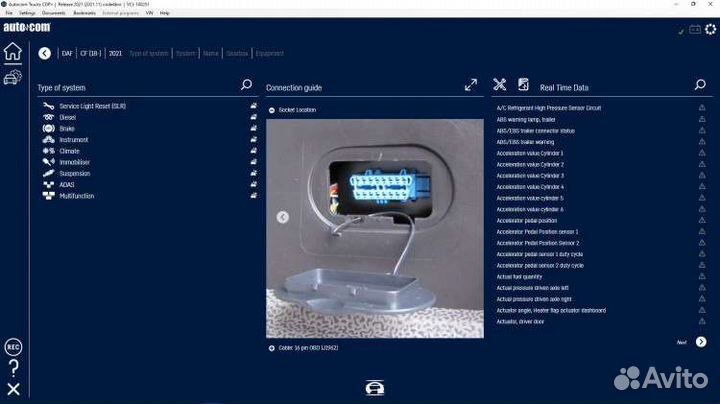
Task: Select 'ABS warning lamp, trailer' parameter
Action: click(526, 119)
